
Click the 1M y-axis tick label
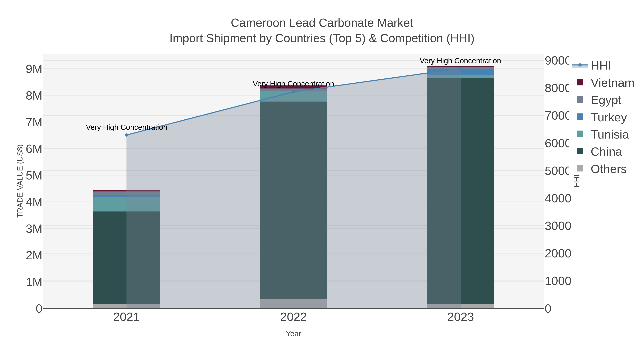[x=34, y=282]
